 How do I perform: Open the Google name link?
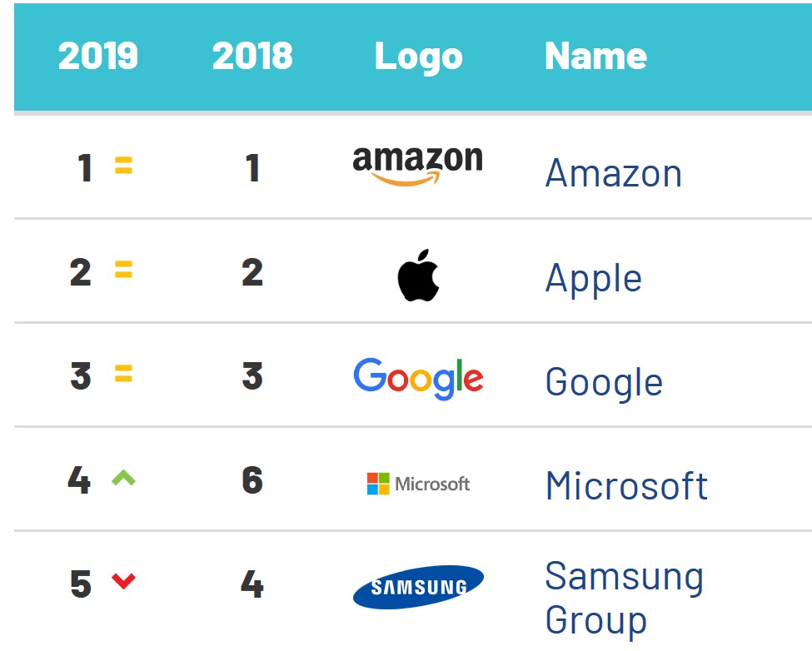pyautogui.click(x=604, y=383)
